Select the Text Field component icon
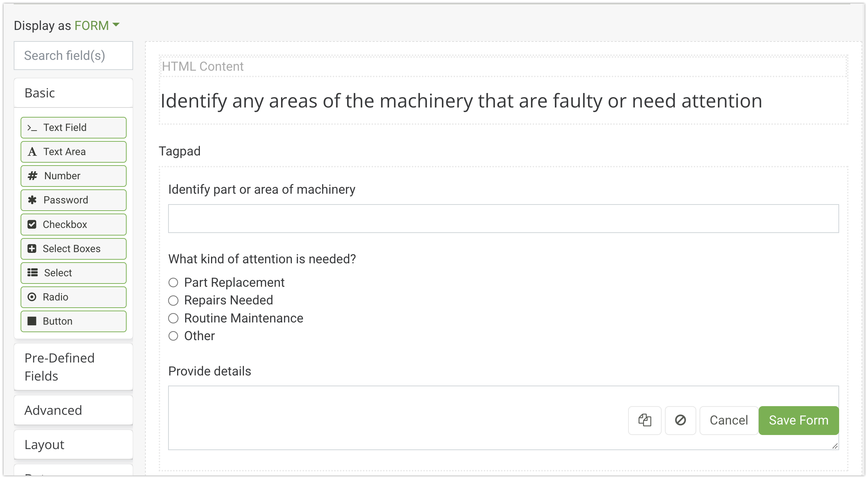This screenshot has height=479, width=868. (x=32, y=128)
